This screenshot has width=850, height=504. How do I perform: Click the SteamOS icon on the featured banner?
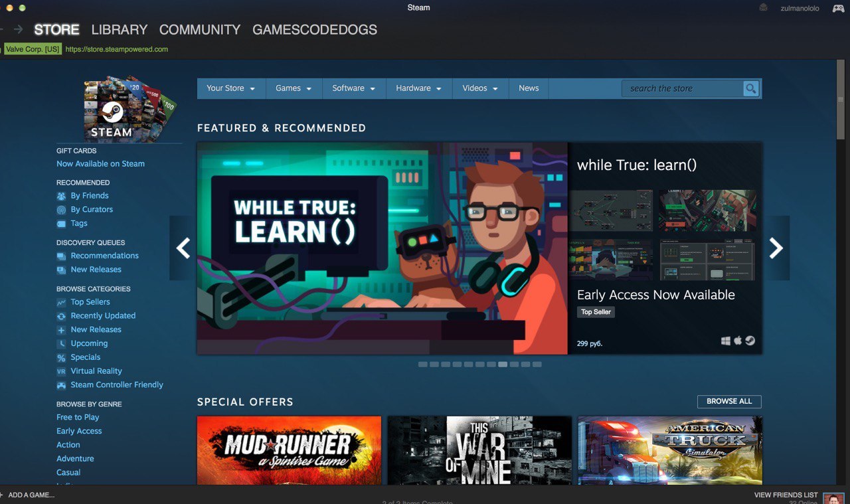point(750,340)
